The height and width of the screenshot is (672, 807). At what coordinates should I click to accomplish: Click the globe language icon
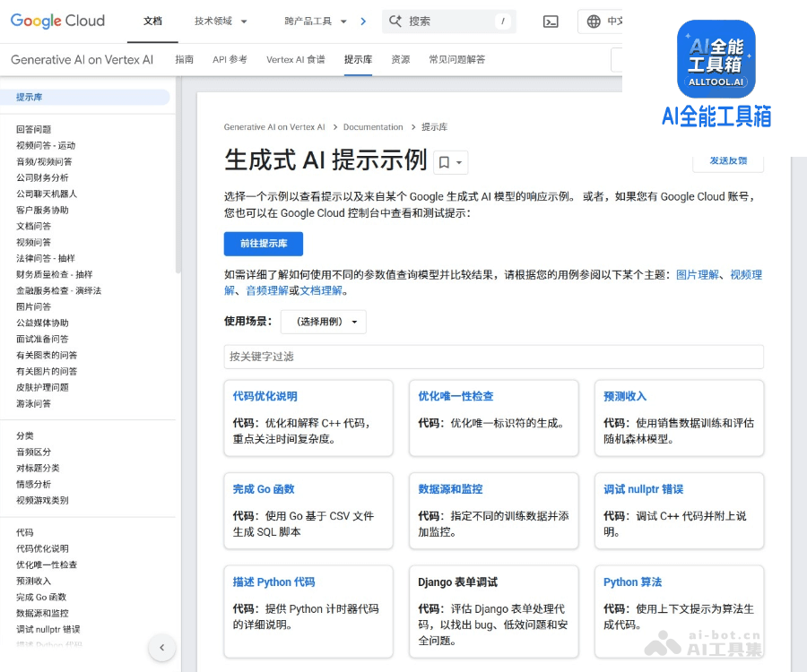594,22
